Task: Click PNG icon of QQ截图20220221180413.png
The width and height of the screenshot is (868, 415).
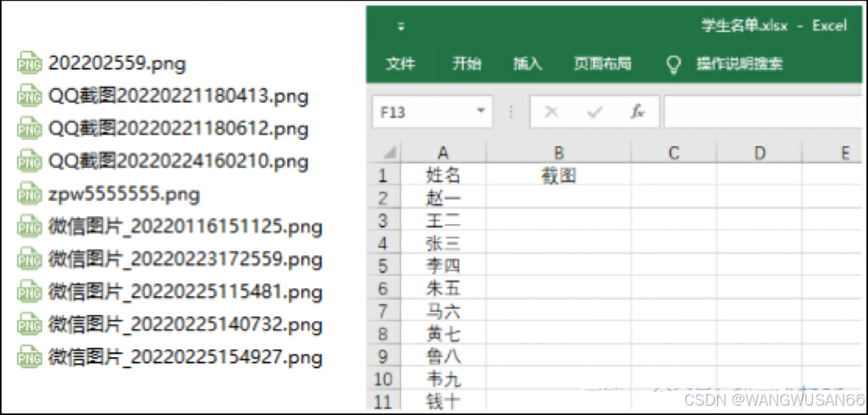Action: pyautogui.click(x=30, y=97)
